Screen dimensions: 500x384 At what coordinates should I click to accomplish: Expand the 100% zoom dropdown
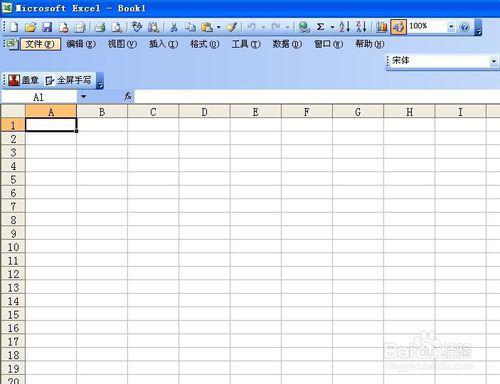point(451,27)
